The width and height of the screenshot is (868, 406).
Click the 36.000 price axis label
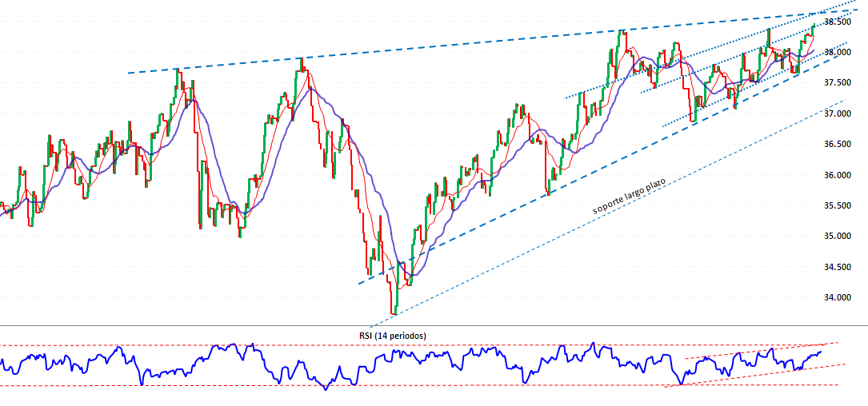click(837, 175)
